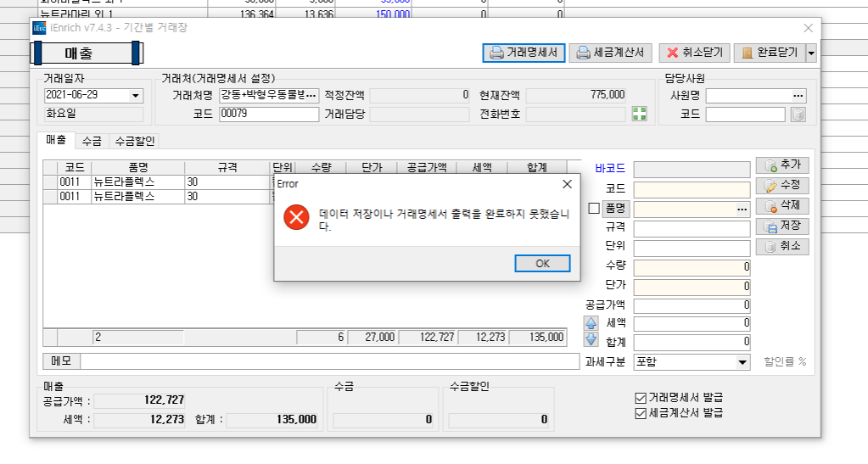The height and width of the screenshot is (464, 868).
Task: Open the 수금할인 tab
Action: pyautogui.click(x=135, y=141)
